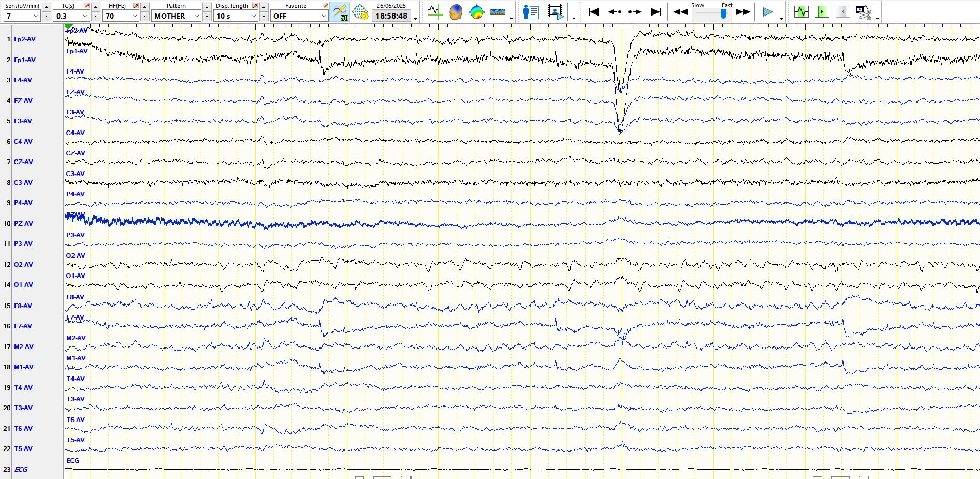Go to the next event marker
980x479 pixels.
[x=635, y=12]
